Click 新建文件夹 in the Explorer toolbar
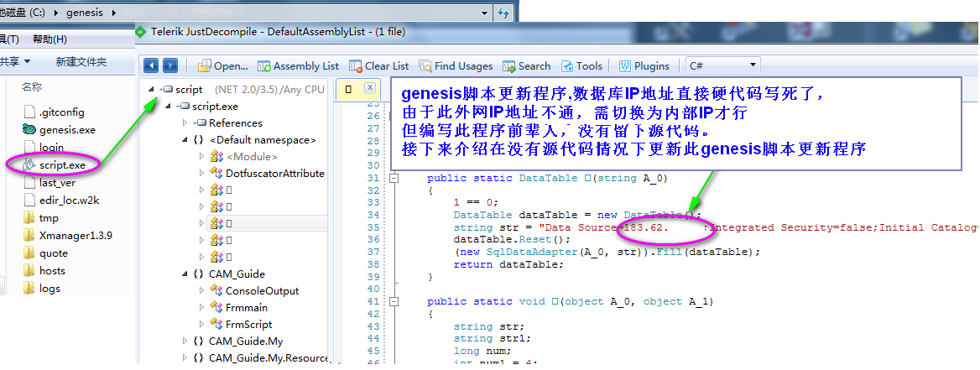The width and height of the screenshot is (980, 370). 81,61
